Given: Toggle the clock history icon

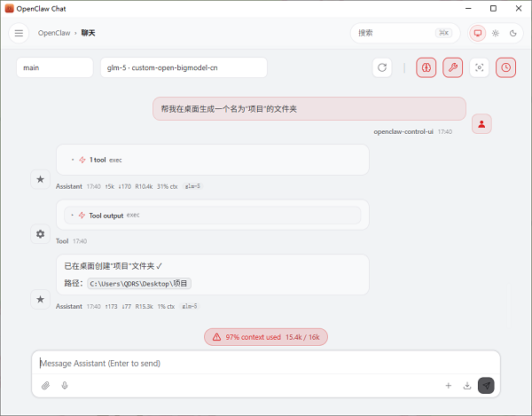Looking at the screenshot, I should (x=505, y=67).
